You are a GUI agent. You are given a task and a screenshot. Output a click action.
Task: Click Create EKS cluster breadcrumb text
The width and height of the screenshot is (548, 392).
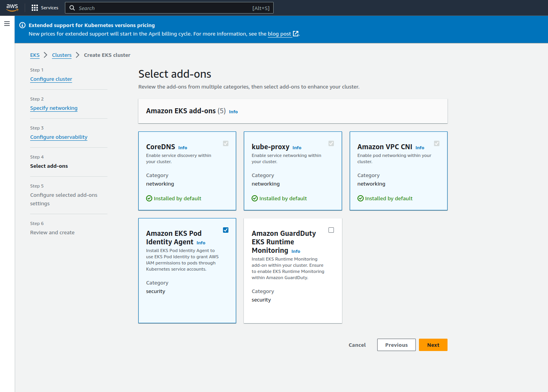[107, 55]
